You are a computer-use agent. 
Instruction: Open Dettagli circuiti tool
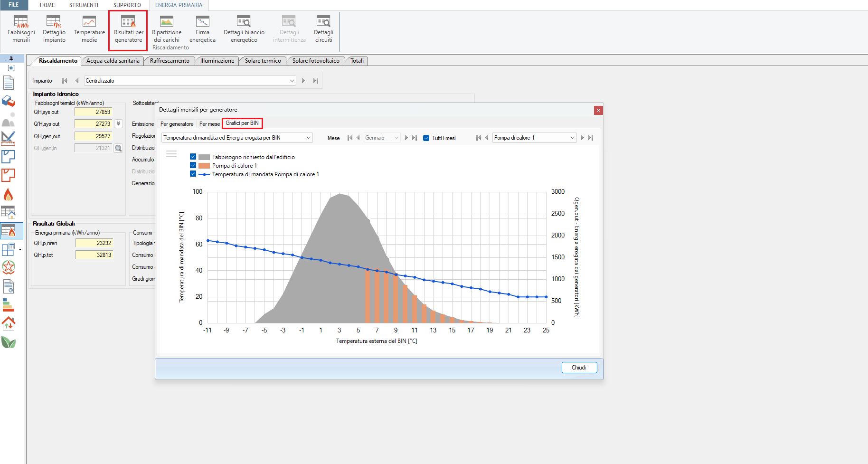click(323, 29)
